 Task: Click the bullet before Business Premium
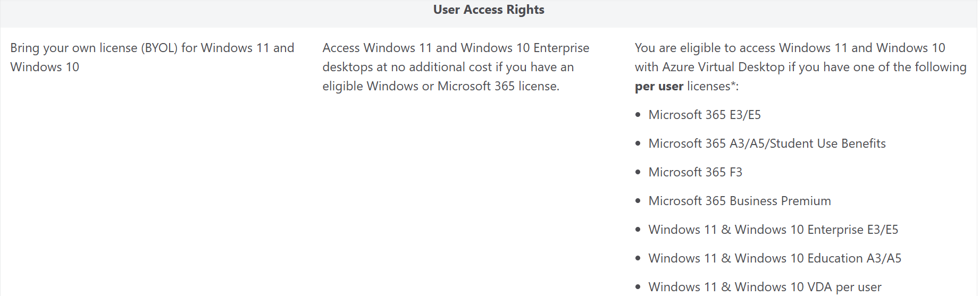tap(638, 201)
